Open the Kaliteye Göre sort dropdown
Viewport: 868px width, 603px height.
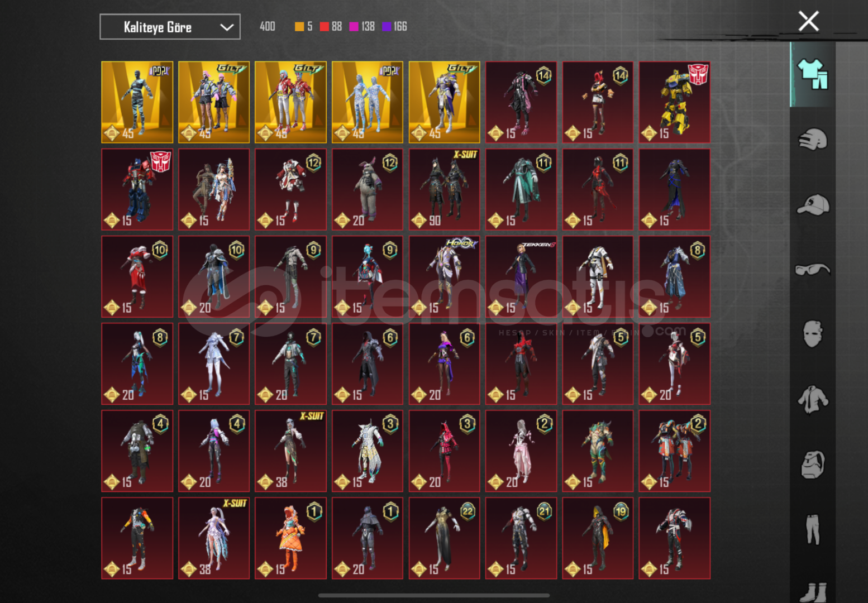tap(170, 27)
